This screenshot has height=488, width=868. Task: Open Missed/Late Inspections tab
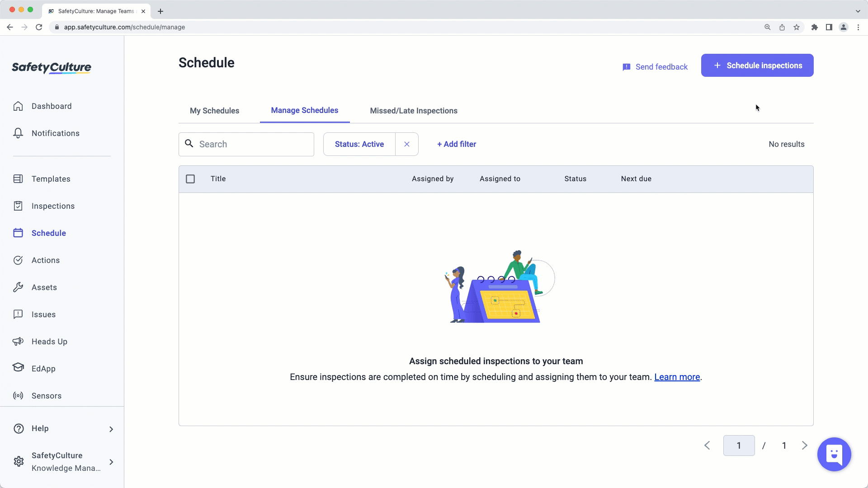click(414, 111)
